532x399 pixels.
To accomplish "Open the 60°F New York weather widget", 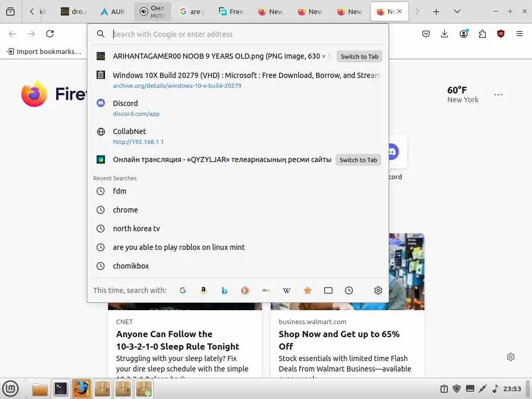I will tap(462, 95).
